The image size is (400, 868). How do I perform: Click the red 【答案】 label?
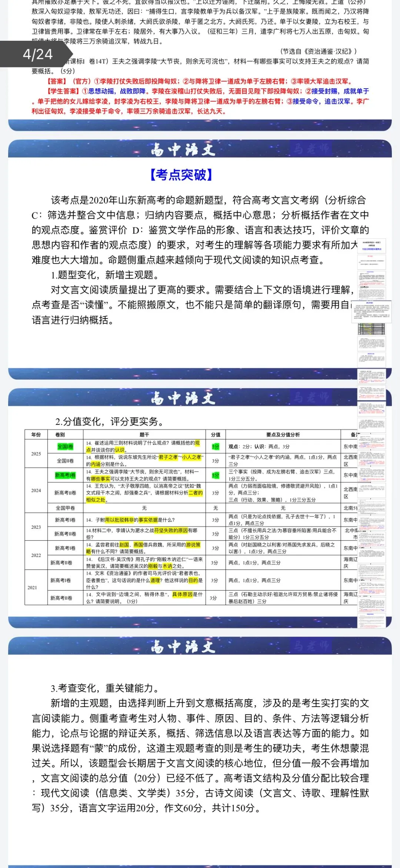pos(57,81)
